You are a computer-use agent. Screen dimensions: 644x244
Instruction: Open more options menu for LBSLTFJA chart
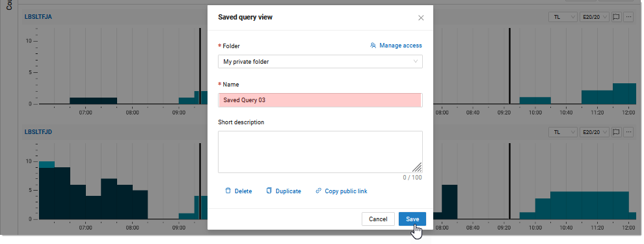coord(628,17)
